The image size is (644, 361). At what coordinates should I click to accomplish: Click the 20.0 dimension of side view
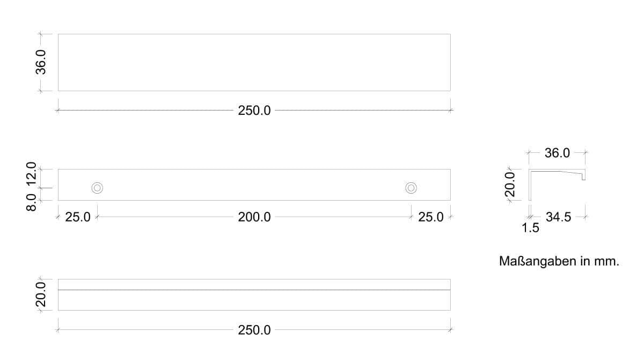[x=41, y=295]
